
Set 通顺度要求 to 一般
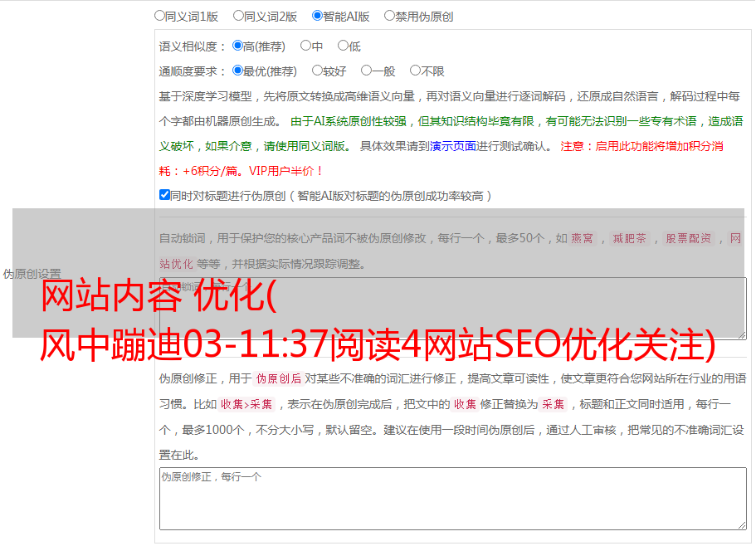click(x=367, y=71)
